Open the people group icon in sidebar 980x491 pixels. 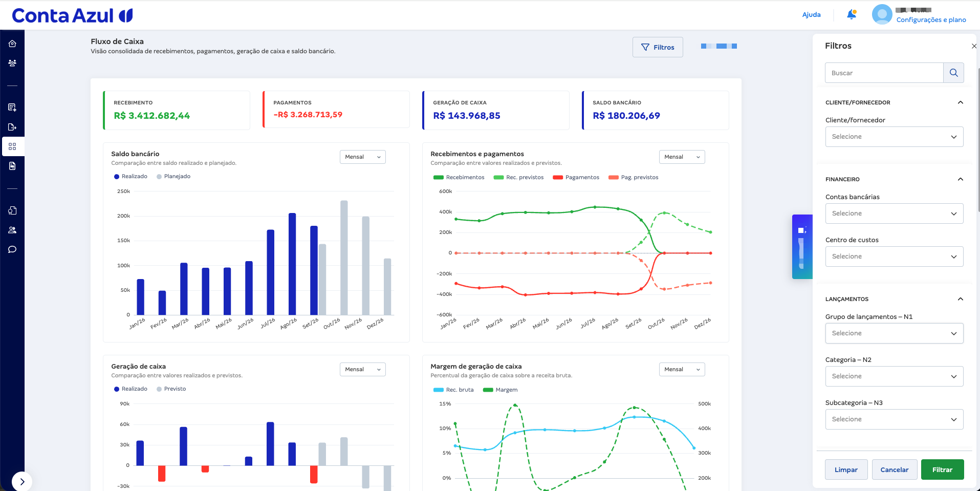pyautogui.click(x=12, y=63)
